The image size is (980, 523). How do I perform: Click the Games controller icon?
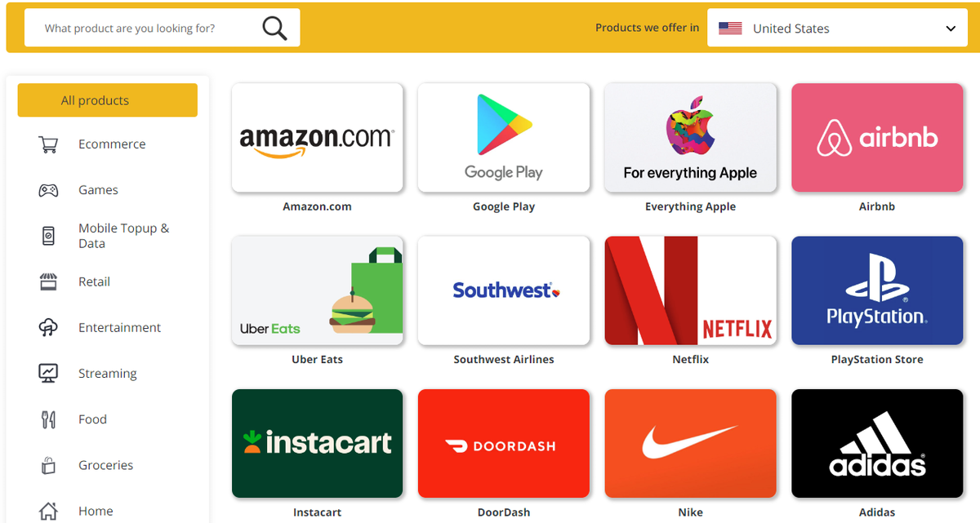(x=48, y=190)
